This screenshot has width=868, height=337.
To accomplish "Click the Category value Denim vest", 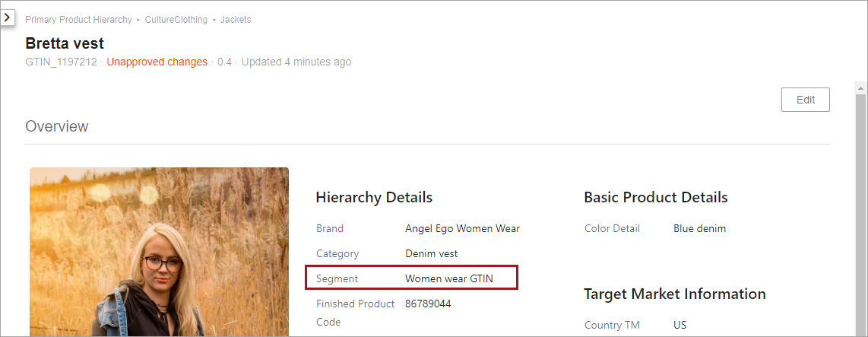I will (x=431, y=254).
